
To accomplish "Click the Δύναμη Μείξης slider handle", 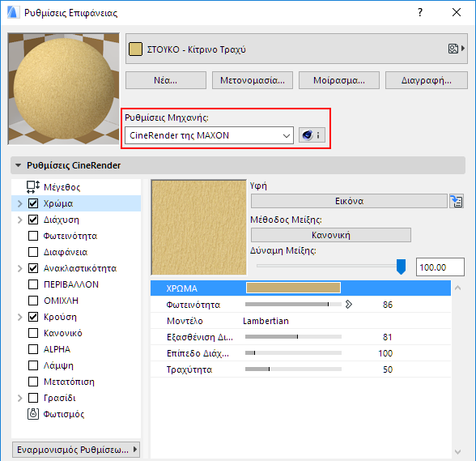I will coord(401,267).
